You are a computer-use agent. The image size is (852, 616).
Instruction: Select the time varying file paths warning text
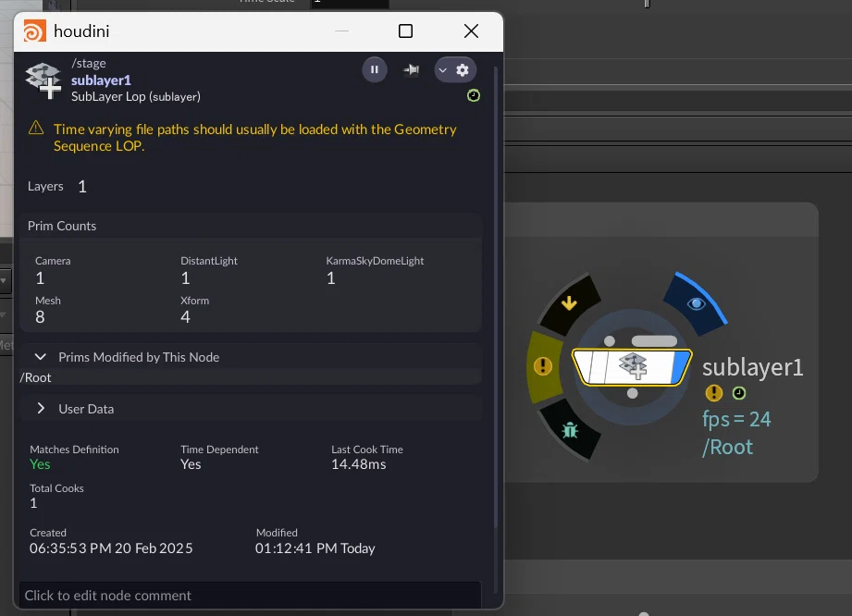tap(254, 138)
